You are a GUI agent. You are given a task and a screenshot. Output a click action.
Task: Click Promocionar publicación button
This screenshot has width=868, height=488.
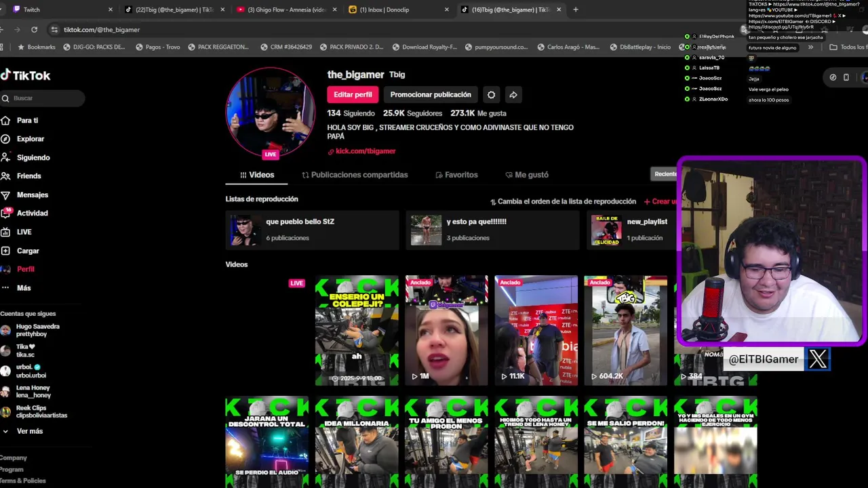[x=431, y=95]
